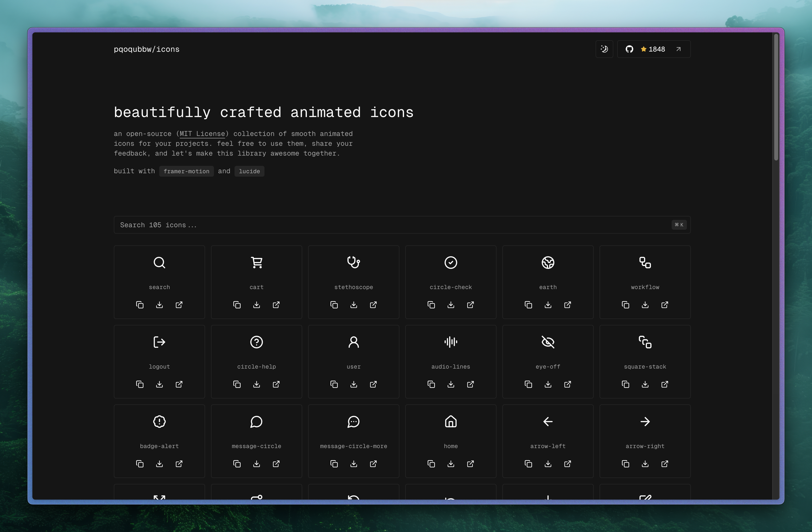Click the badge-alert icon preview
Viewport: 812px width, 532px height.
pos(159,422)
